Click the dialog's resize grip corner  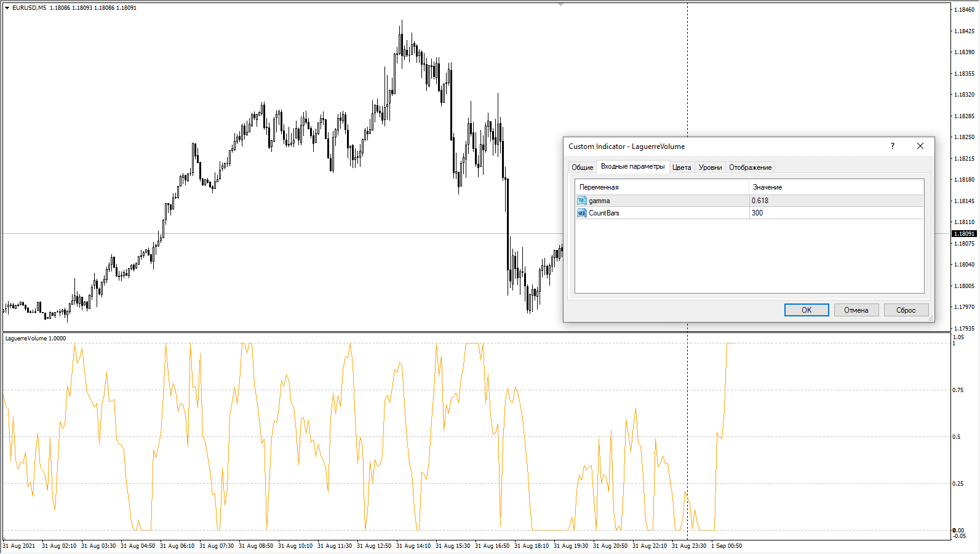[931, 318]
